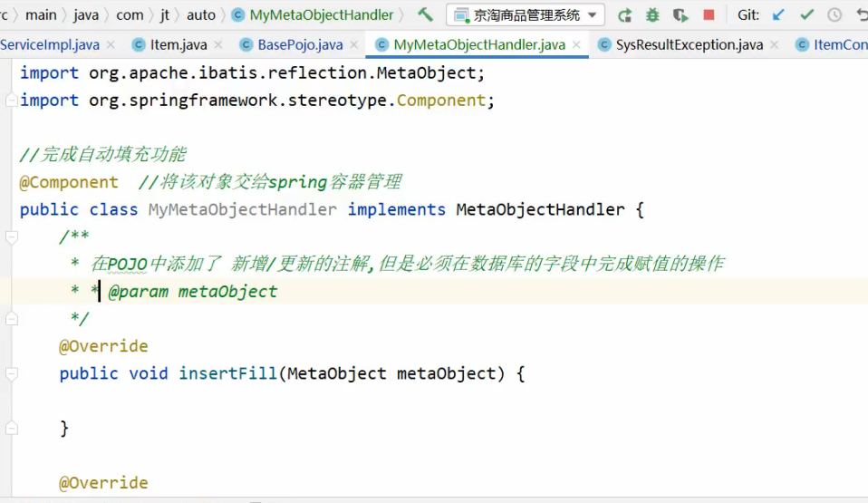This screenshot has height=503, width=868.
Task: Collapse the import statements fold marker
Action: tap(11, 101)
